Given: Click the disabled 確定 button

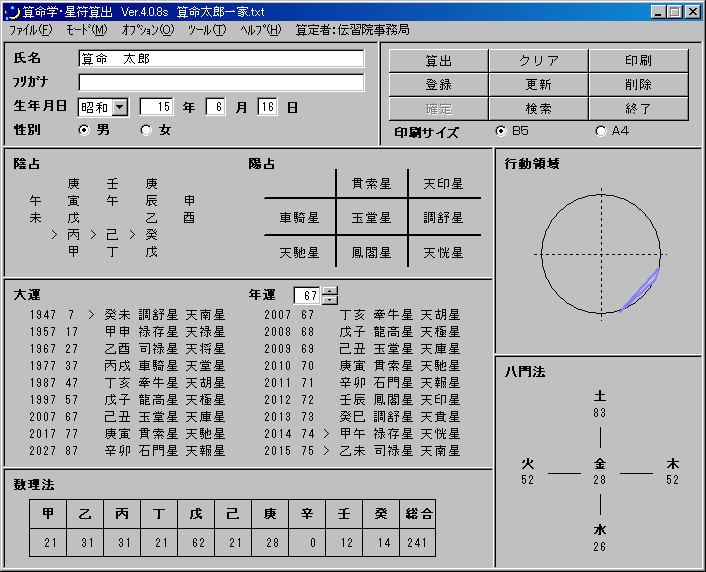Looking at the screenshot, I should 439,109.
